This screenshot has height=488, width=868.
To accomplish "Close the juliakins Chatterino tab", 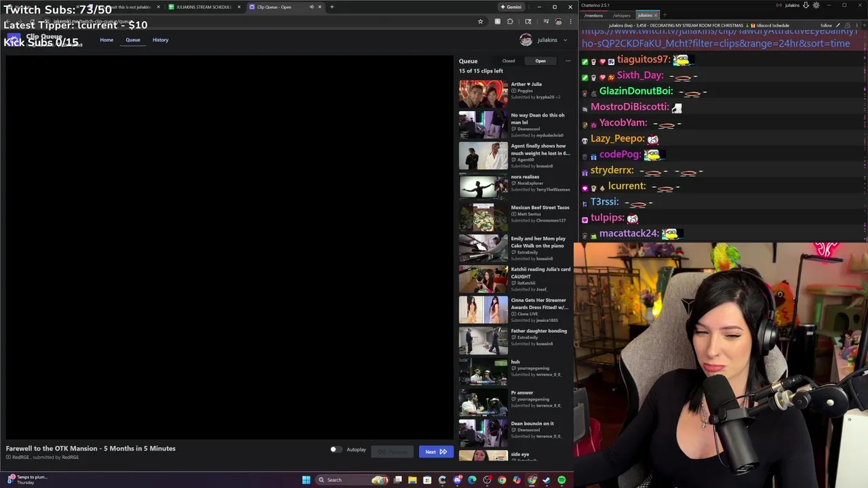I will click(x=656, y=16).
